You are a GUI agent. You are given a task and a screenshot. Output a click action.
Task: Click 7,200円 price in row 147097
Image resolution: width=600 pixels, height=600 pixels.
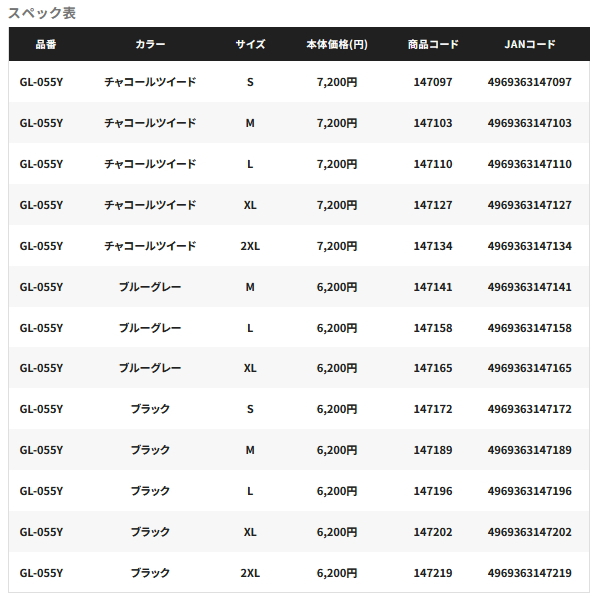pyautogui.click(x=337, y=82)
